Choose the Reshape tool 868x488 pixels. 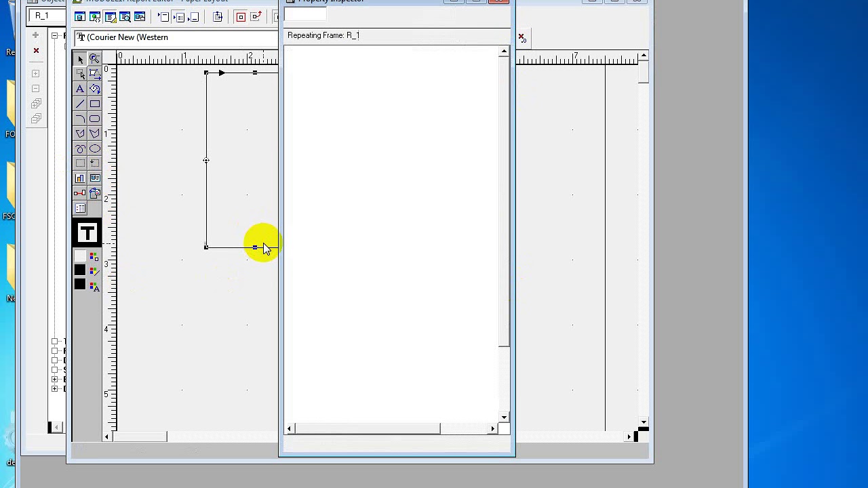click(x=95, y=75)
